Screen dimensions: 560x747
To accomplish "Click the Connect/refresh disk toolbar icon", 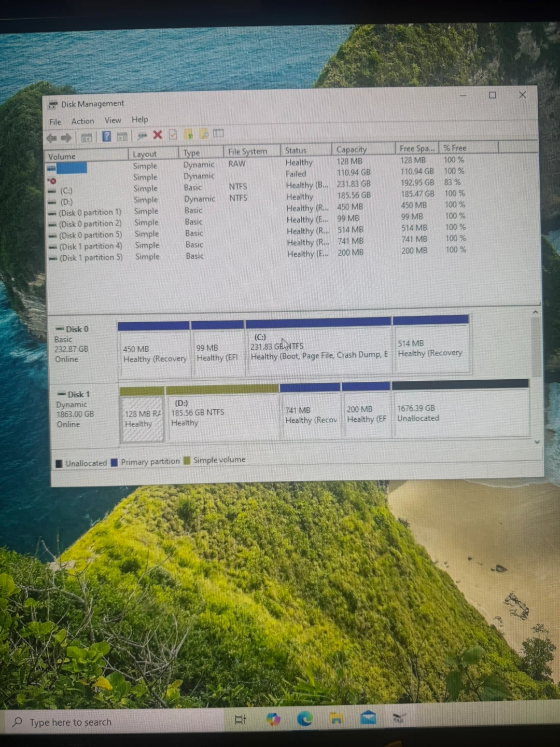I will point(142,135).
